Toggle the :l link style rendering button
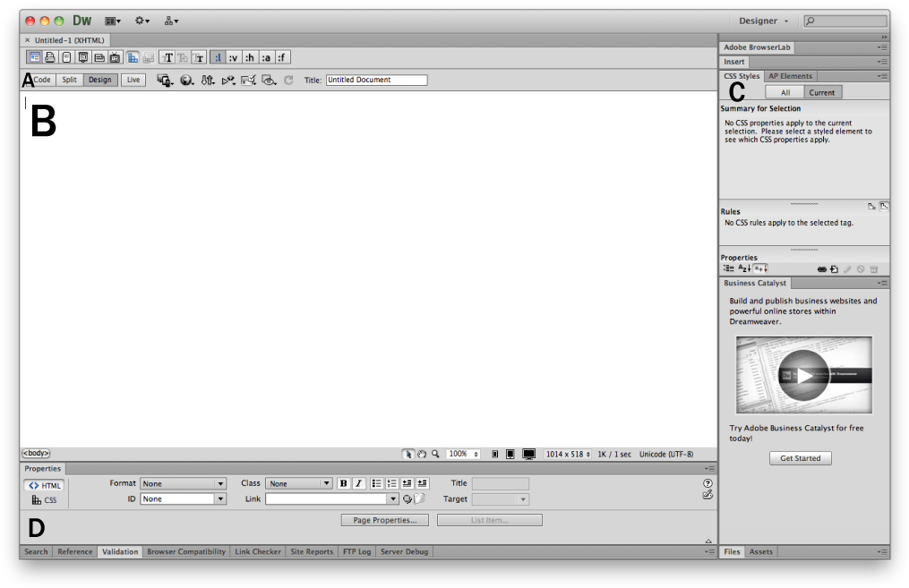909x588 pixels. point(218,57)
